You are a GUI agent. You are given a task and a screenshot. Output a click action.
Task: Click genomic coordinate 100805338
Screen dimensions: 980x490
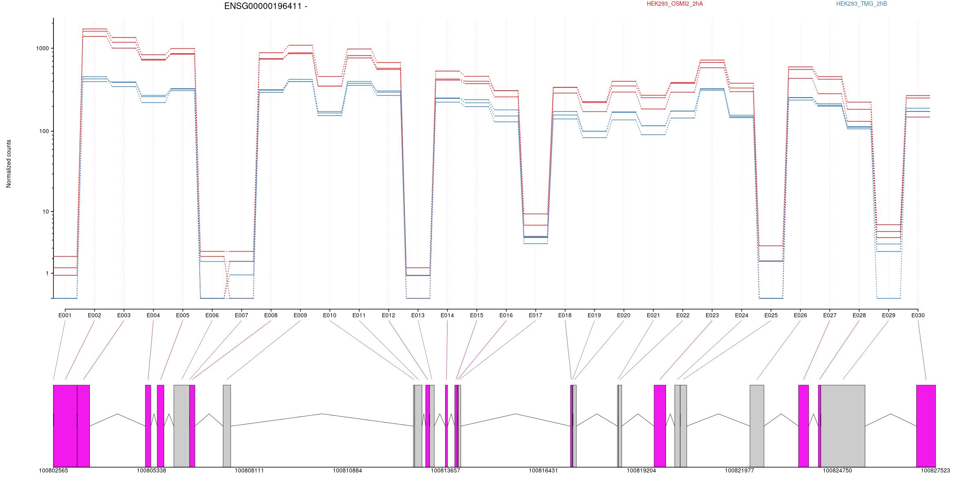[x=151, y=470]
